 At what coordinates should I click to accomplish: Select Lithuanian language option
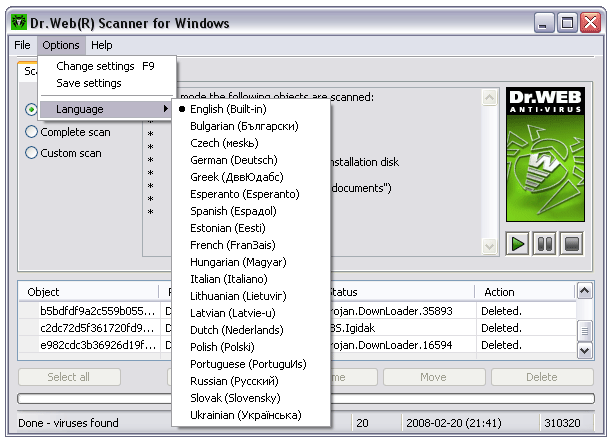[251, 296]
